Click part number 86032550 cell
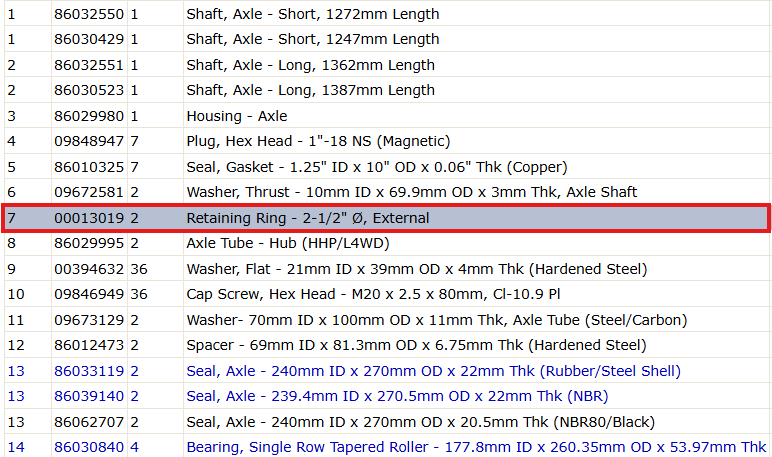This screenshot has width=772, height=457. pyautogui.click(x=89, y=14)
